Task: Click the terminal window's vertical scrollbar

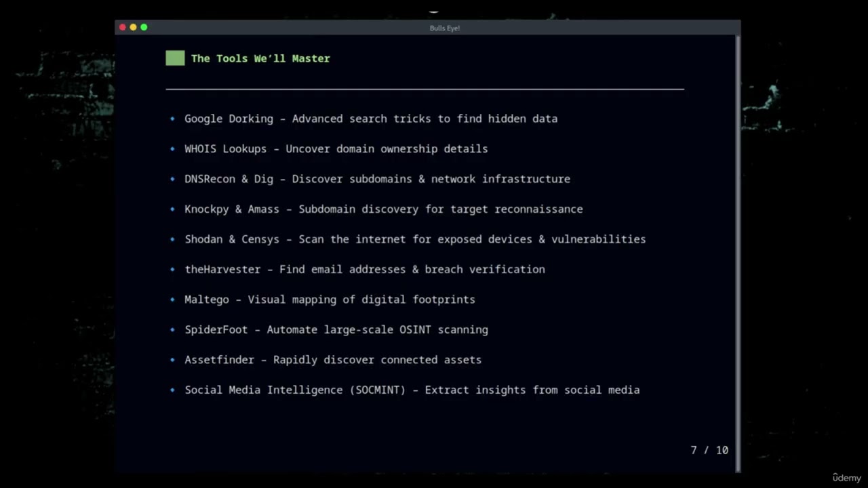Action: (737, 252)
